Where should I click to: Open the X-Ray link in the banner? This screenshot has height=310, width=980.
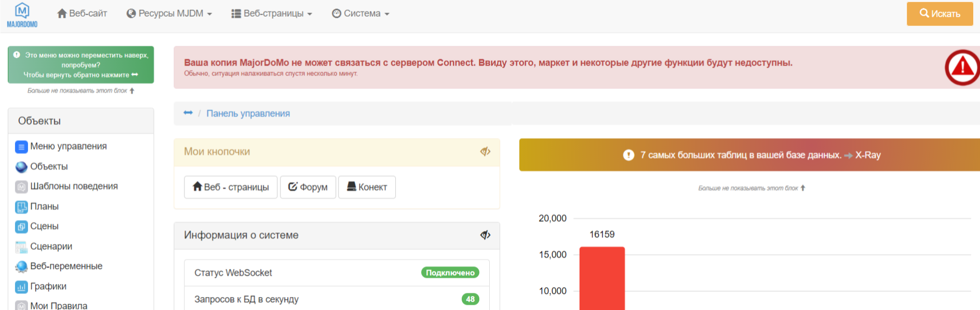(868, 155)
